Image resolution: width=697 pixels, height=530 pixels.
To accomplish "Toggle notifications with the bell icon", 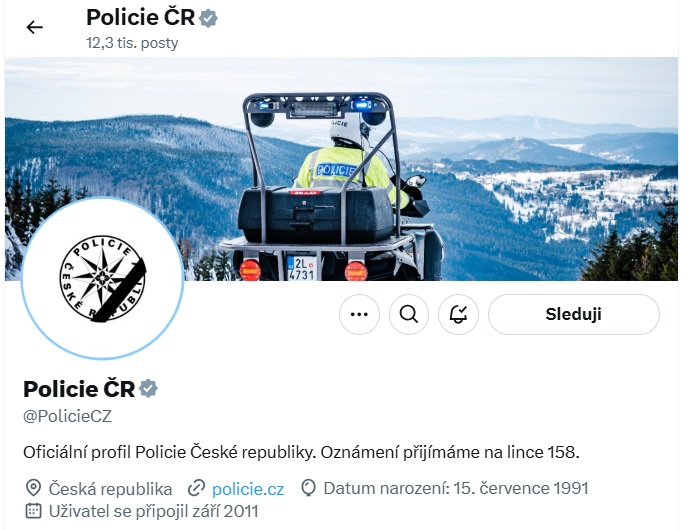I will 458,314.
